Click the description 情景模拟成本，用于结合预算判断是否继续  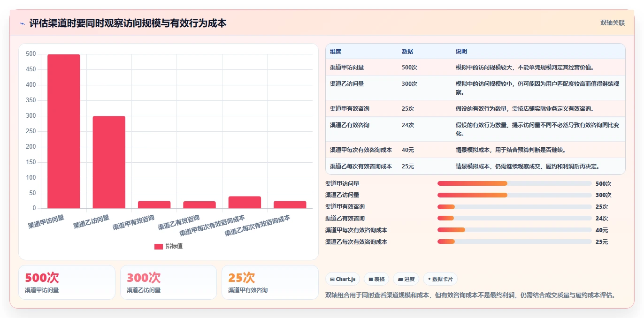click(510, 150)
